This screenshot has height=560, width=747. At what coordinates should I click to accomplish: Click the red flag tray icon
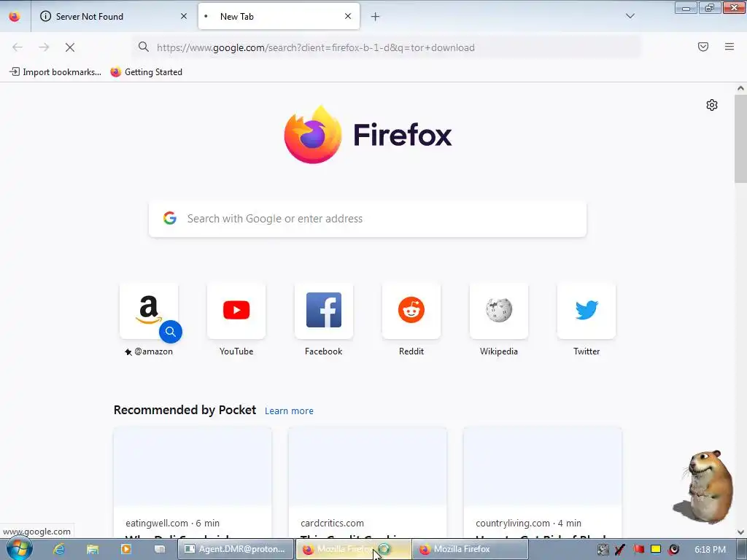(x=638, y=549)
